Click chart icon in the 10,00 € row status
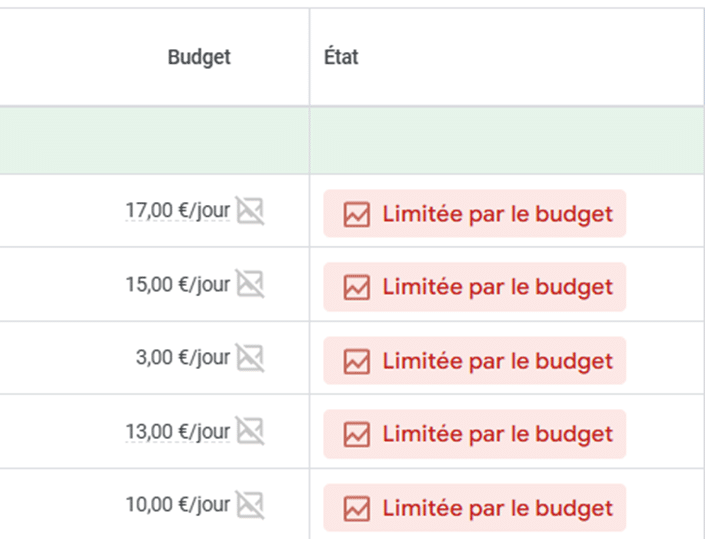The height and width of the screenshot is (539, 705). pos(357,508)
